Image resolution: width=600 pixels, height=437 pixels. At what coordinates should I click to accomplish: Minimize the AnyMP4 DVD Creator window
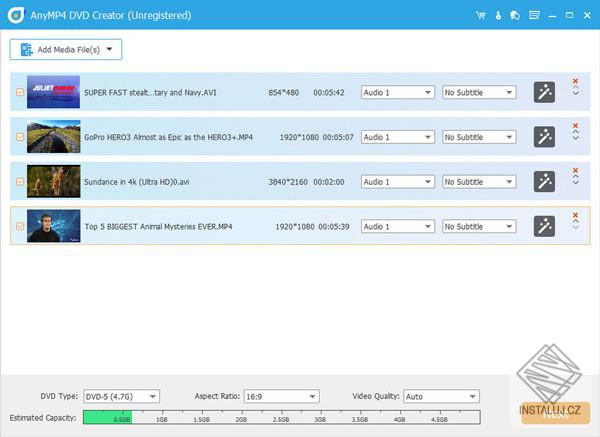(552, 16)
